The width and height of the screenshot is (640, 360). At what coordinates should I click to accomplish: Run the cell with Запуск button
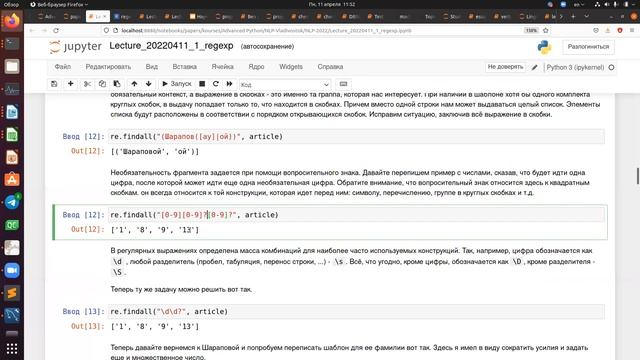177,84
